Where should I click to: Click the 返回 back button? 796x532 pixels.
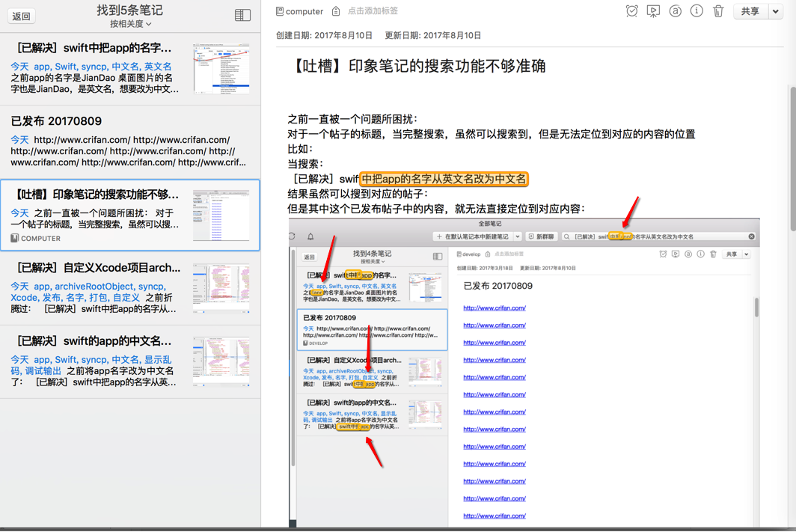pyautogui.click(x=21, y=16)
